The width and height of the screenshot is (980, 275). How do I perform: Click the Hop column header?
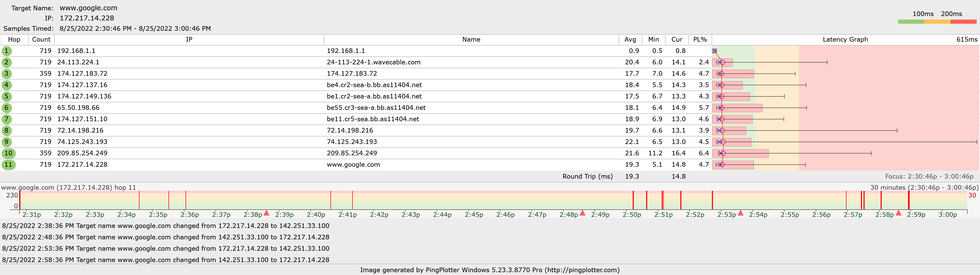[x=14, y=40]
